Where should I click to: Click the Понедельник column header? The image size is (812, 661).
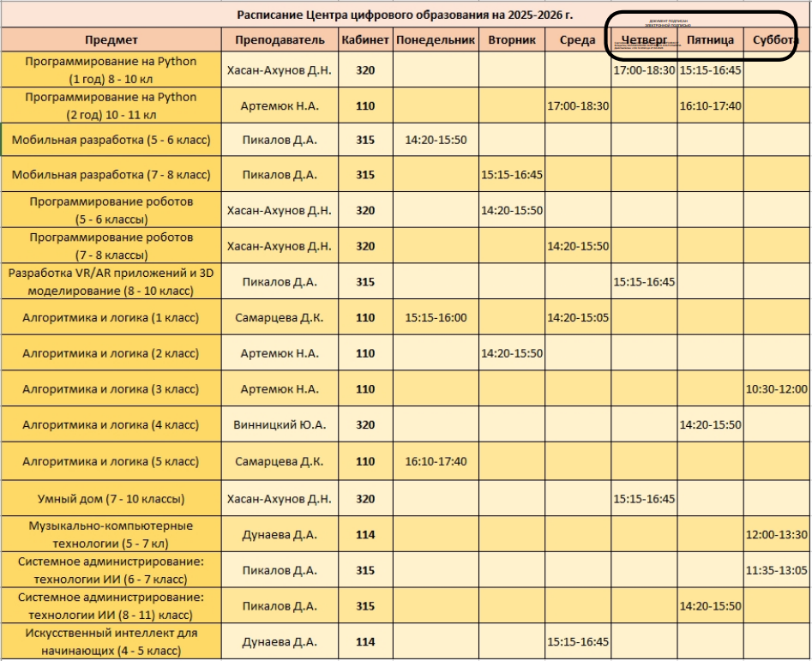click(x=434, y=39)
